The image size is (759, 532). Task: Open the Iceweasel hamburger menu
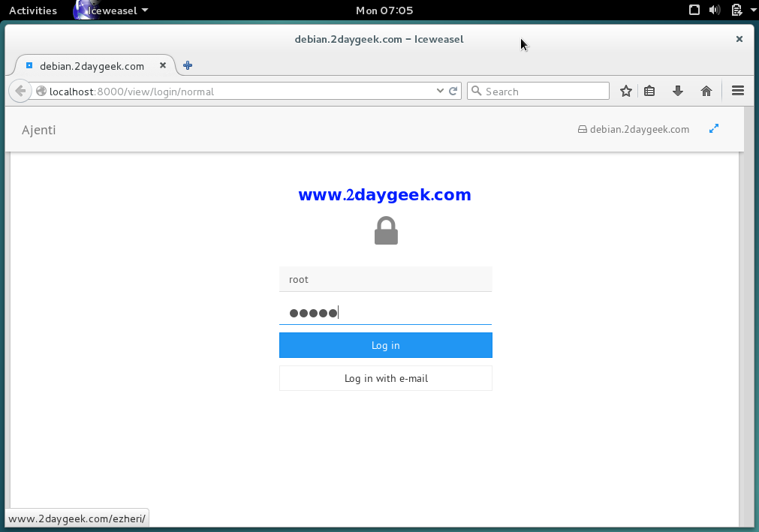click(737, 92)
